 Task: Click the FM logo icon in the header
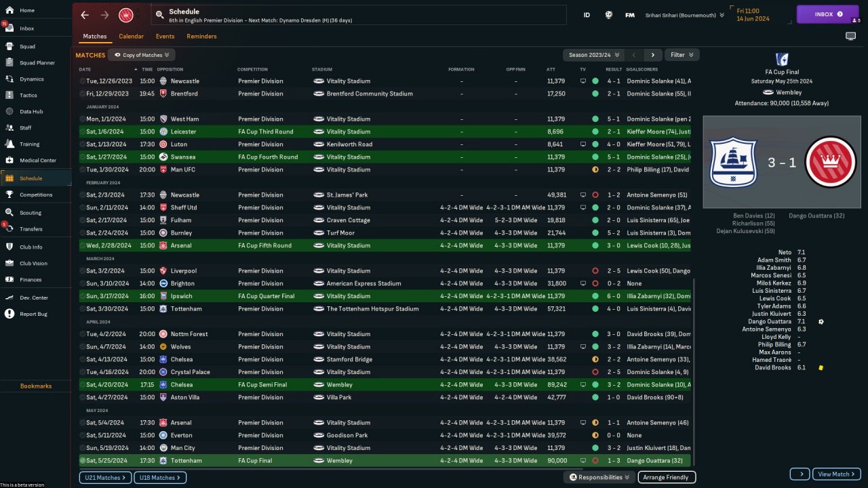(630, 15)
